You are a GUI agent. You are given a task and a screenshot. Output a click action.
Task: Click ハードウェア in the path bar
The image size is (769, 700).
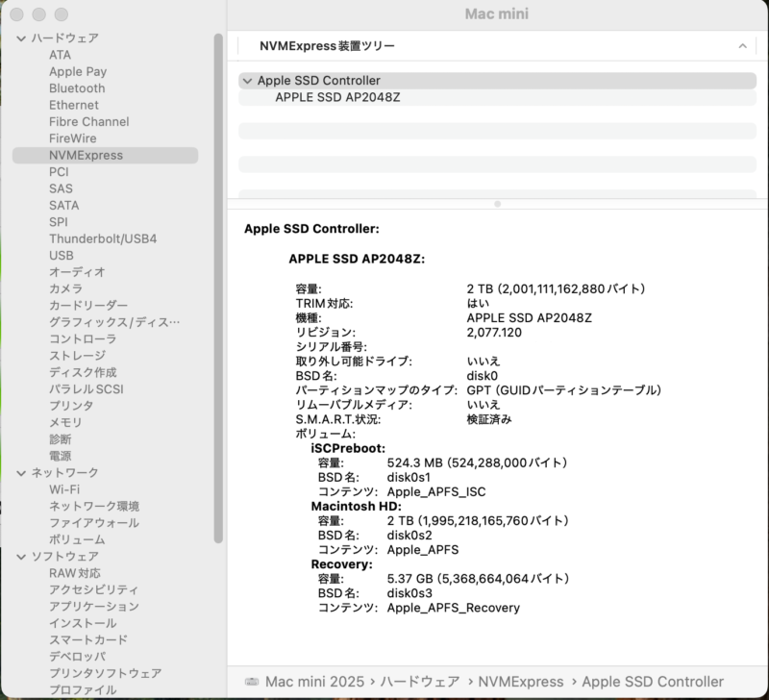(x=420, y=682)
